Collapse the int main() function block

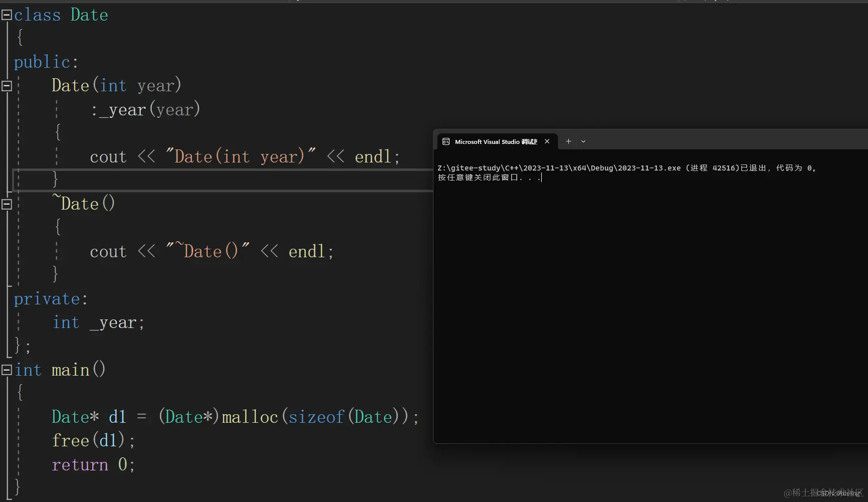tap(7, 370)
